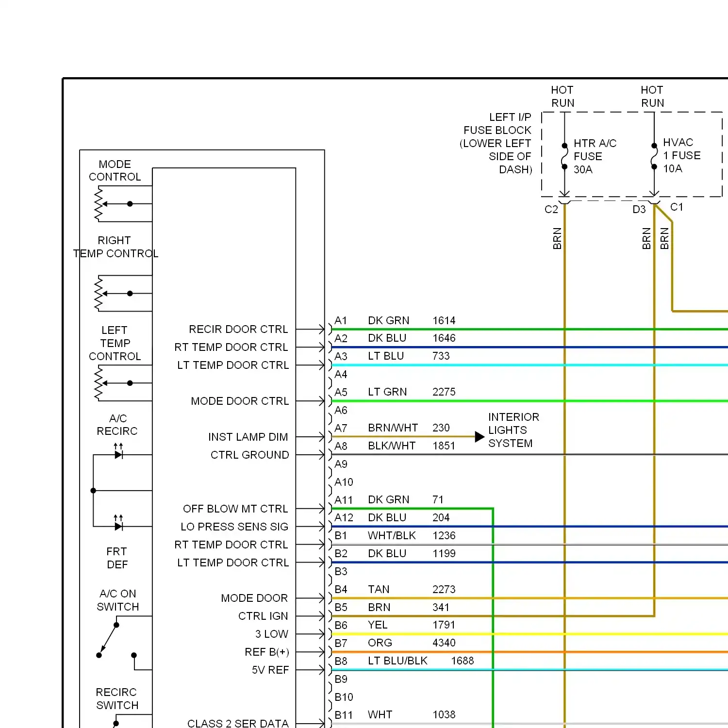Click the "HOT RUN" label above HTR A/C fuse

(563, 97)
